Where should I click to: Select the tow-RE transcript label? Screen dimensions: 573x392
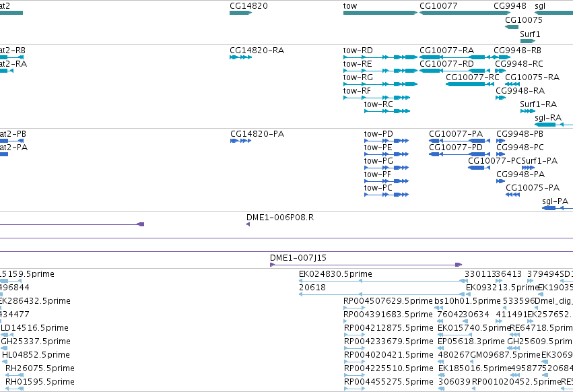click(x=358, y=64)
